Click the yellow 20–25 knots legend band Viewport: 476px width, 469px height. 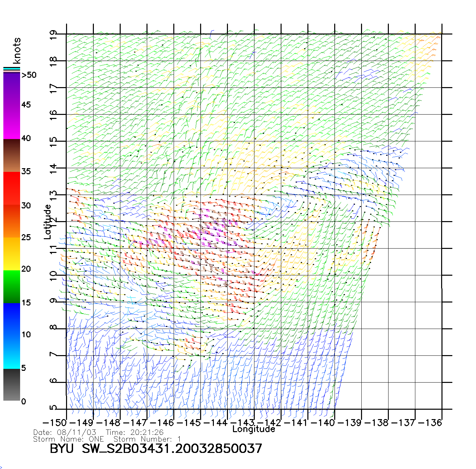pyautogui.click(x=12, y=254)
